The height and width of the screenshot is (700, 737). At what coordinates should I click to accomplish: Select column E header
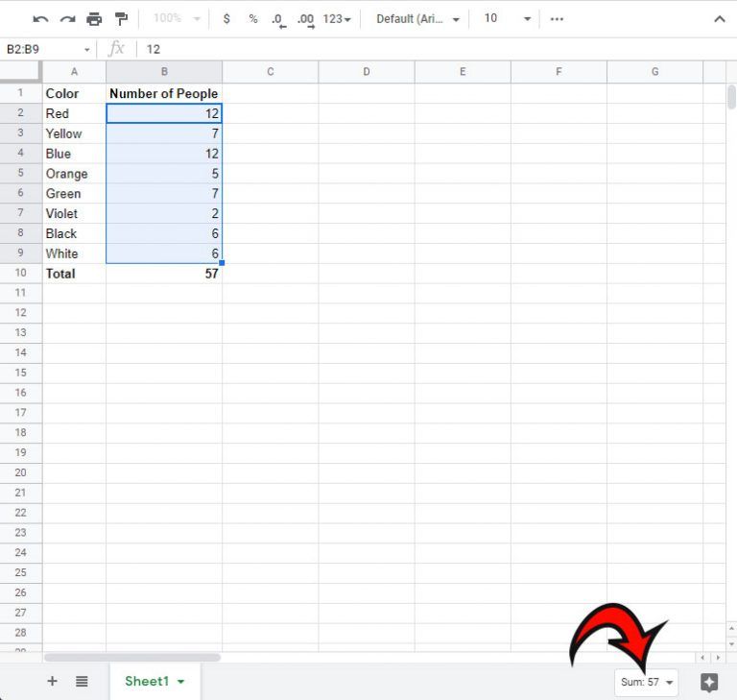[x=463, y=72]
